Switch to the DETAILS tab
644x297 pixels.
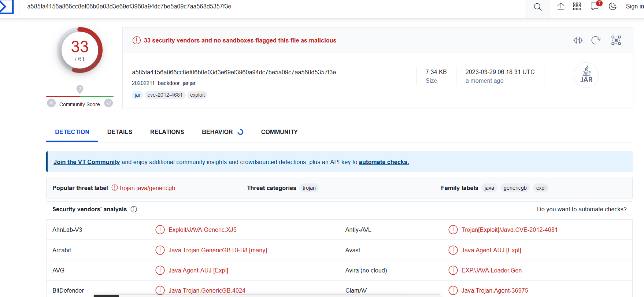[119, 132]
